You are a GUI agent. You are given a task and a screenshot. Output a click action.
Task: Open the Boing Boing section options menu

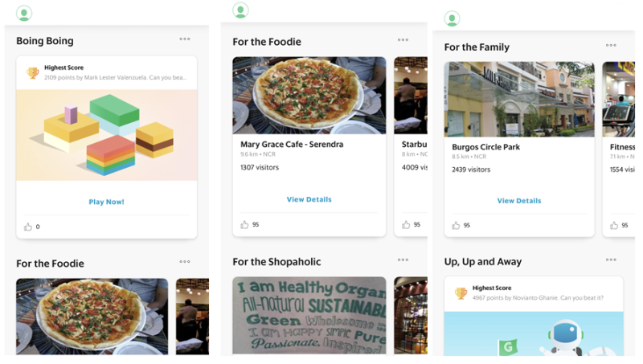185,39
